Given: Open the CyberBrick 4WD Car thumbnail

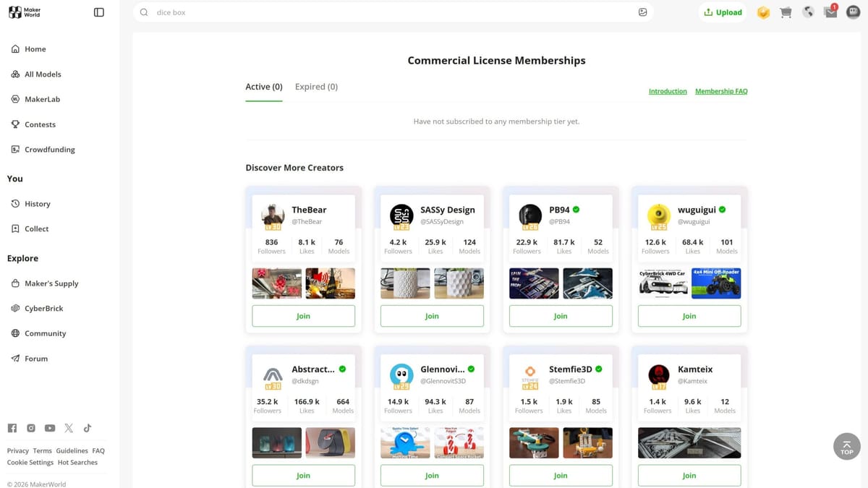Looking at the screenshot, I should pos(663,283).
